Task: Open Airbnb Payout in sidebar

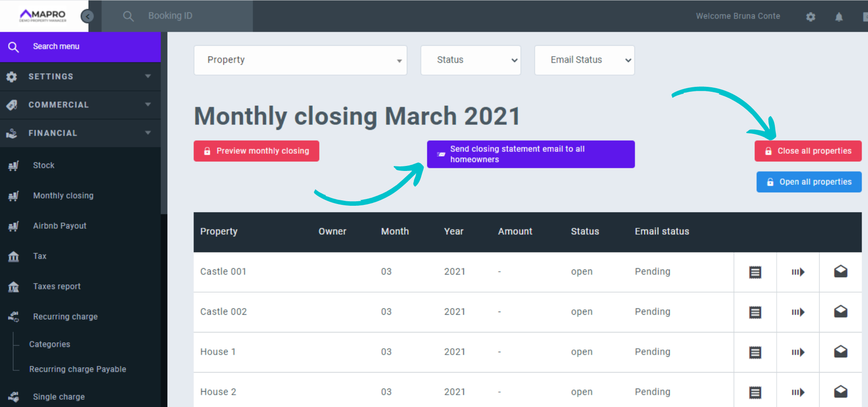Action: coord(60,226)
